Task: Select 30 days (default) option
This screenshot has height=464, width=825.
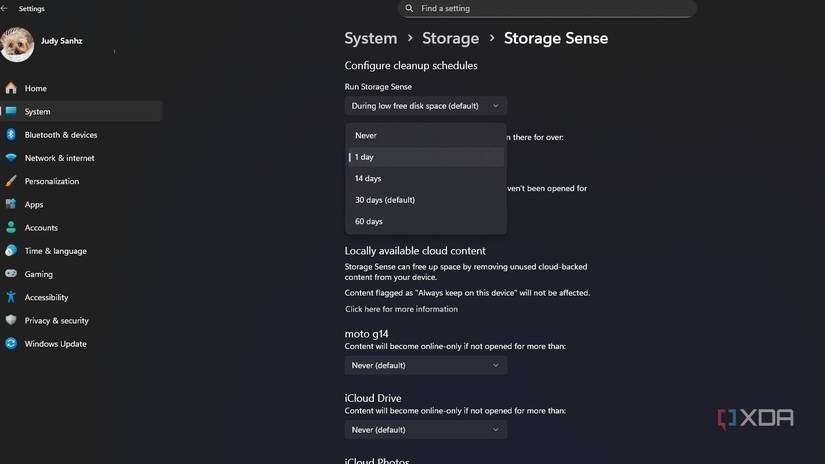Action: (x=385, y=200)
